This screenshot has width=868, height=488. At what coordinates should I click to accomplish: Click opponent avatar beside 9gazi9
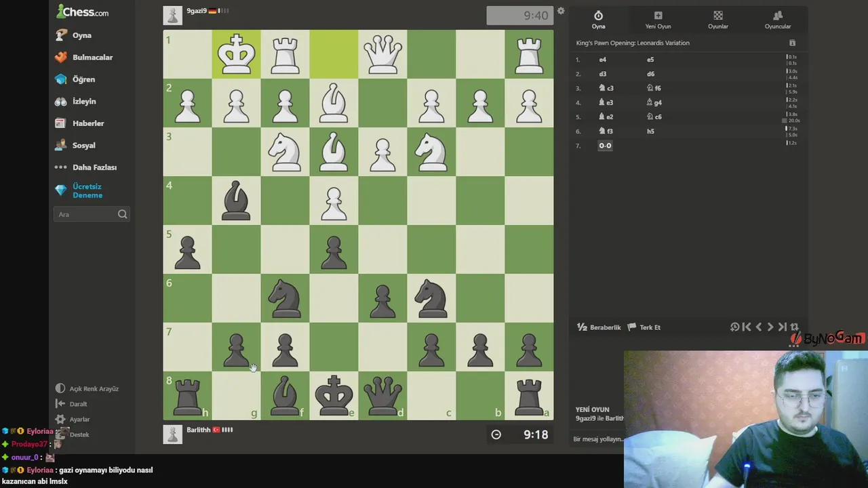173,16
